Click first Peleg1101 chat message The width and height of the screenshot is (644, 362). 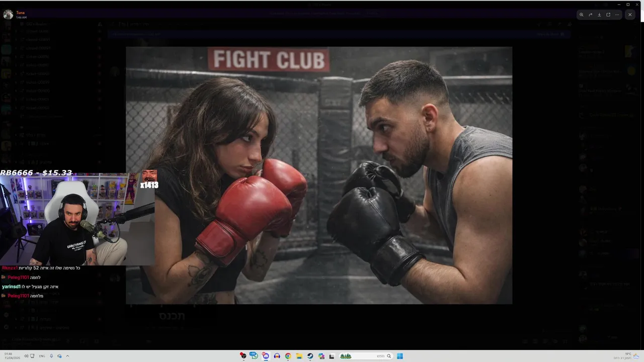click(x=21, y=278)
